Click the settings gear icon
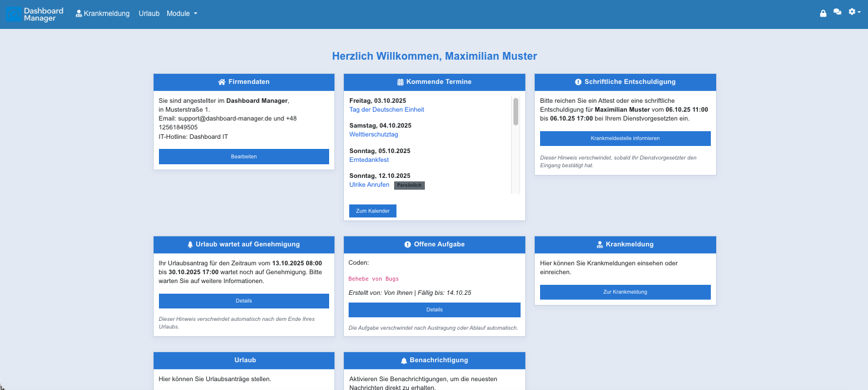The height and width of the screenshot is (390, 868). (851, 11)
